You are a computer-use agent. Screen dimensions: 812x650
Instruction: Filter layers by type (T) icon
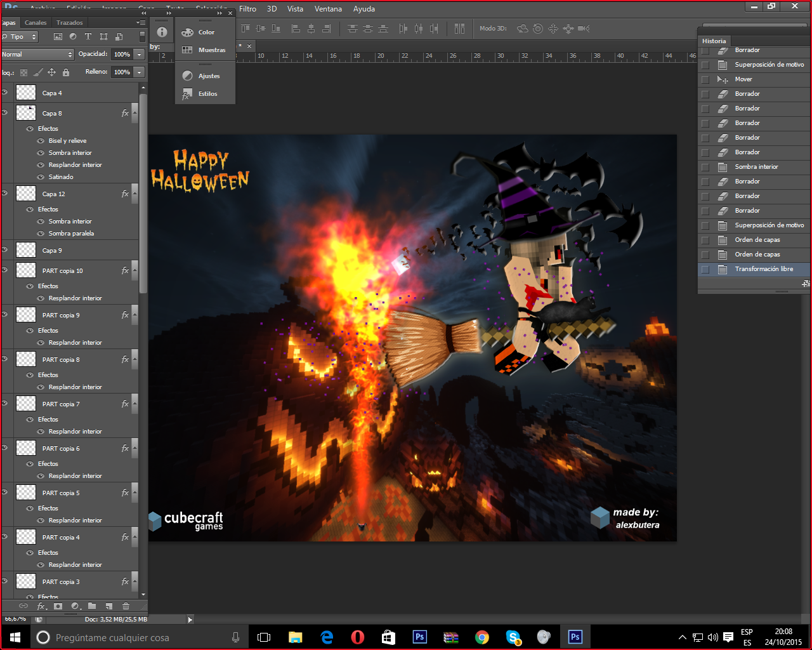[x=88, y=37]
